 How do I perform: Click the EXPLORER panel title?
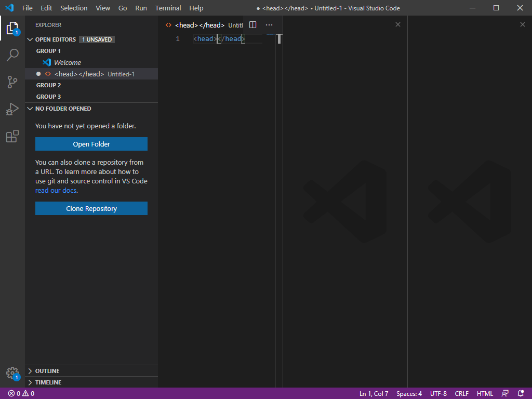(48, 25)
